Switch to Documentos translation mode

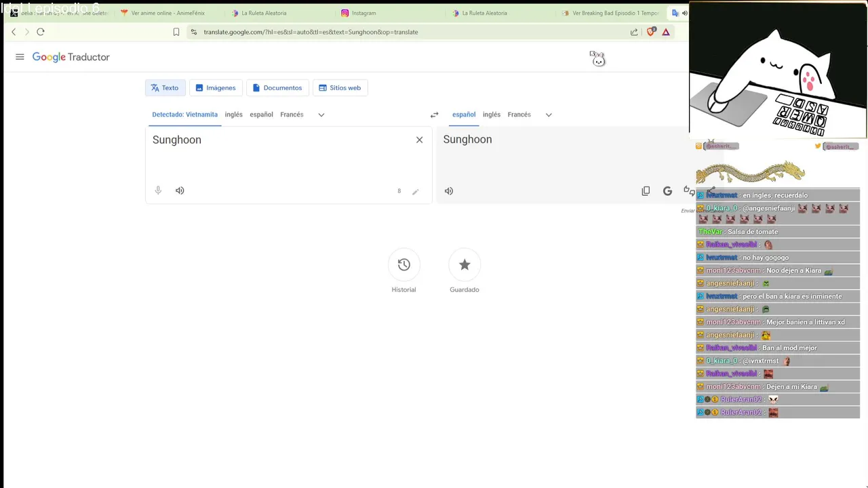[x=277, y=87]
